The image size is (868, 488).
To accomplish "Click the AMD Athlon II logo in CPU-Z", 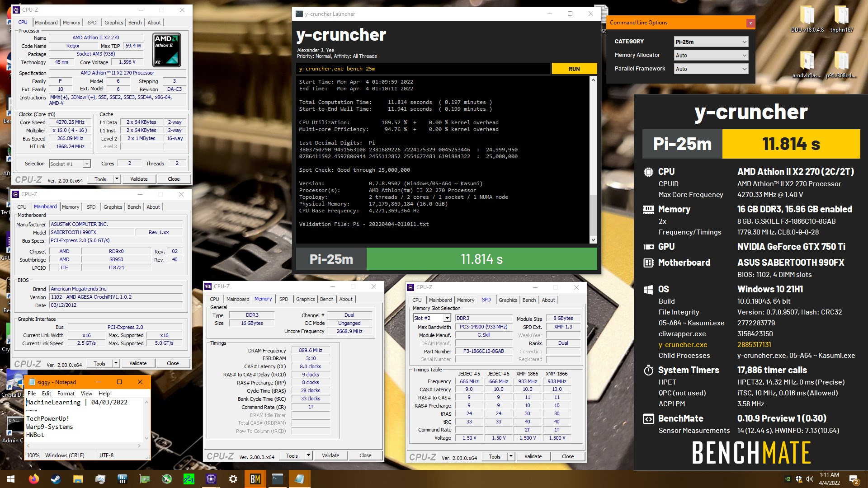I will pyautogui.click(x=167, y=50).
